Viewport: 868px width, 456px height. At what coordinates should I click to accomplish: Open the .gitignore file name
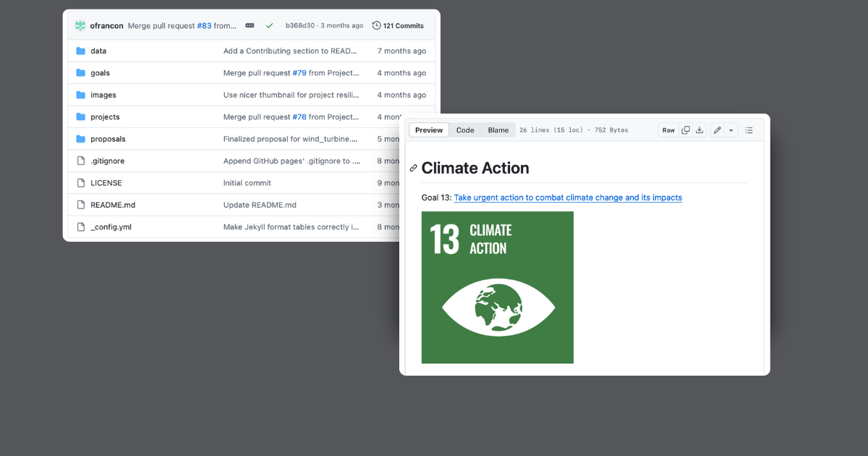[107, 161]
